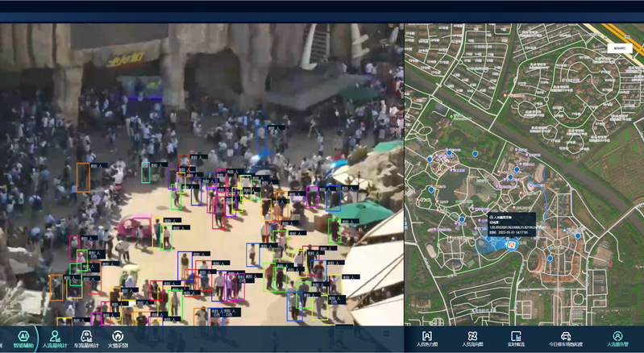The image size is (644, 353).
Task: Open 火情识别 fire detection
Action: click(x=118, y=337)
